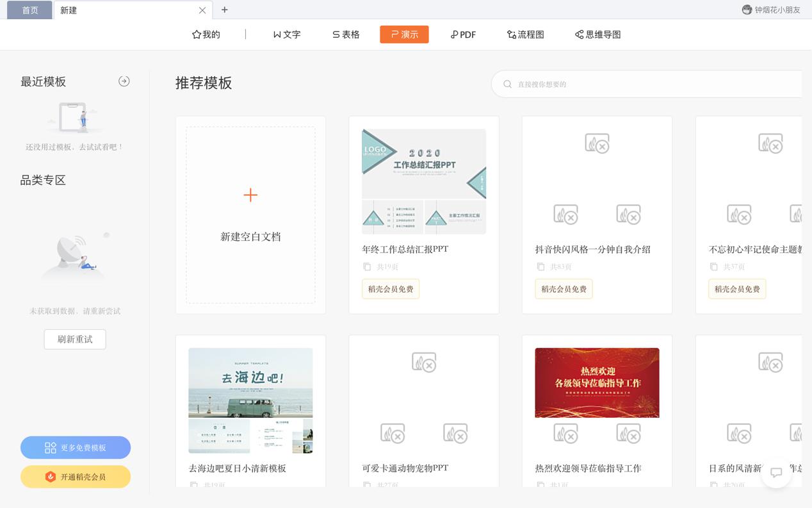Click top broken image icon in 抖音快闪 card
The image size is (812, 508).
[597, 143]
